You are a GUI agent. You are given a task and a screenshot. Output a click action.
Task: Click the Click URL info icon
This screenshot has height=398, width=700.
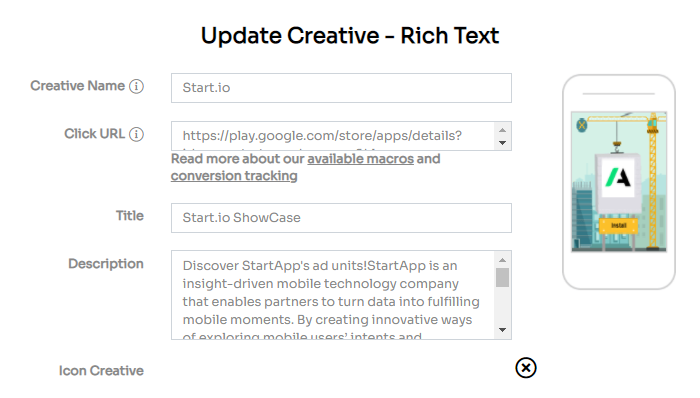pos(136,134)
